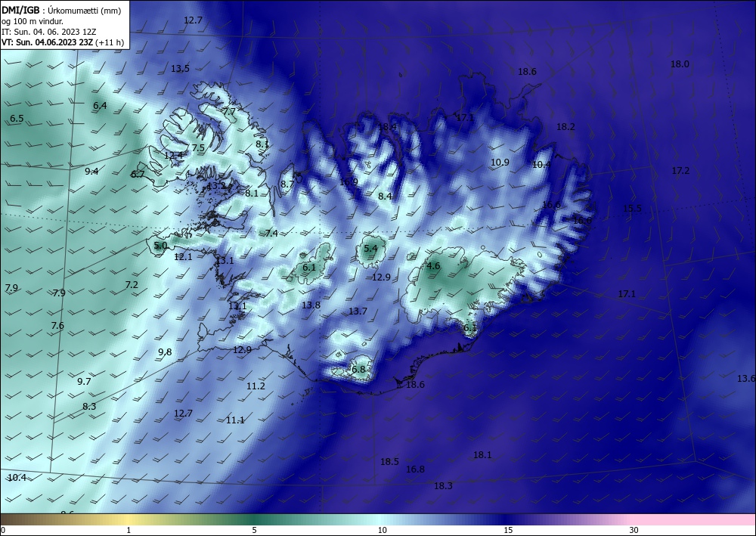The image size is (756, 536).
Task: Select the 13.7 value on the map
Action: click(x=358, y=311)
